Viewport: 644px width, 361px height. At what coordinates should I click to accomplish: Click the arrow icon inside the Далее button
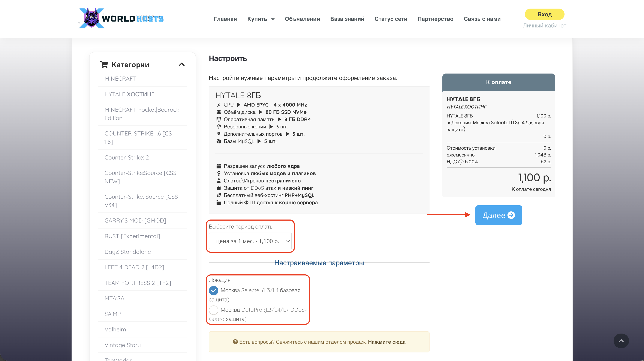[x=511, y=215]
